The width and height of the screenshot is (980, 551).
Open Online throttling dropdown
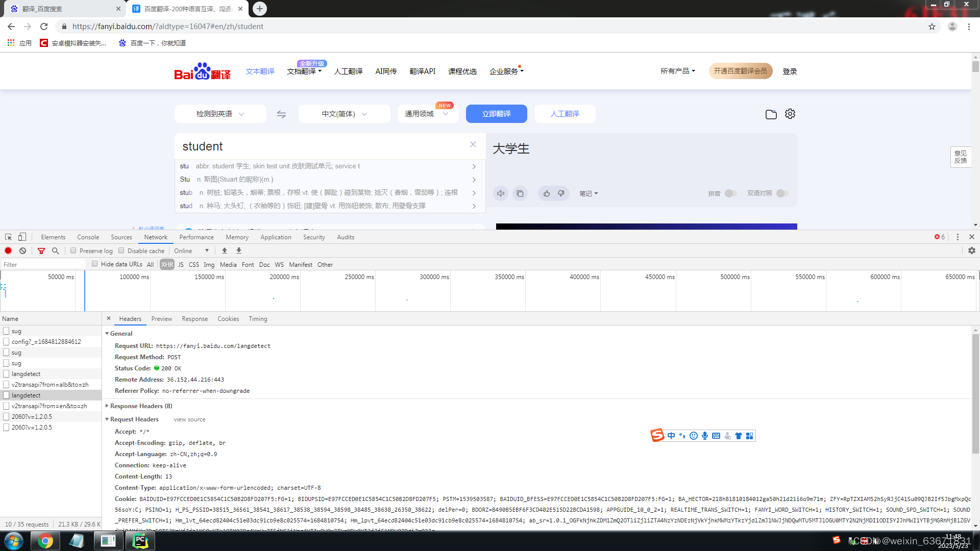tap(191, 251)
